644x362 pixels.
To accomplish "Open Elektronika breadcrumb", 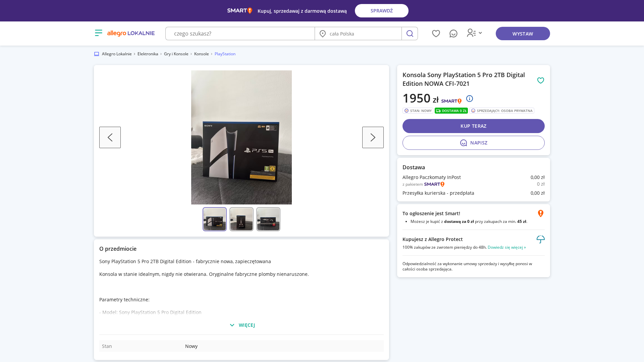I will tap(148, 54).
